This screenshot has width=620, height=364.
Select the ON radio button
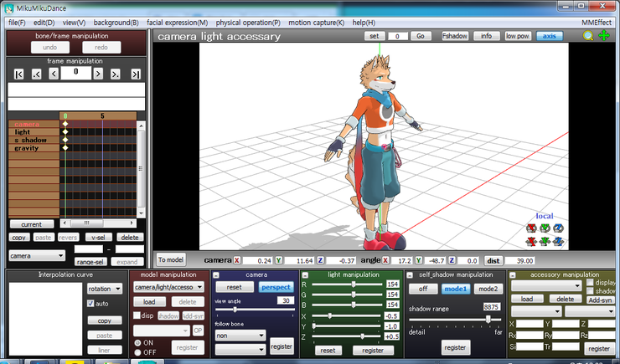coord(137,343)
